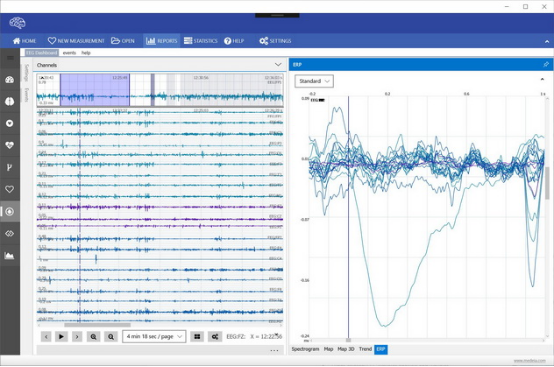Click the horizontal scrollbar under channels
Viewport: 554px width, 367px height.
click(x=98, y=325)
